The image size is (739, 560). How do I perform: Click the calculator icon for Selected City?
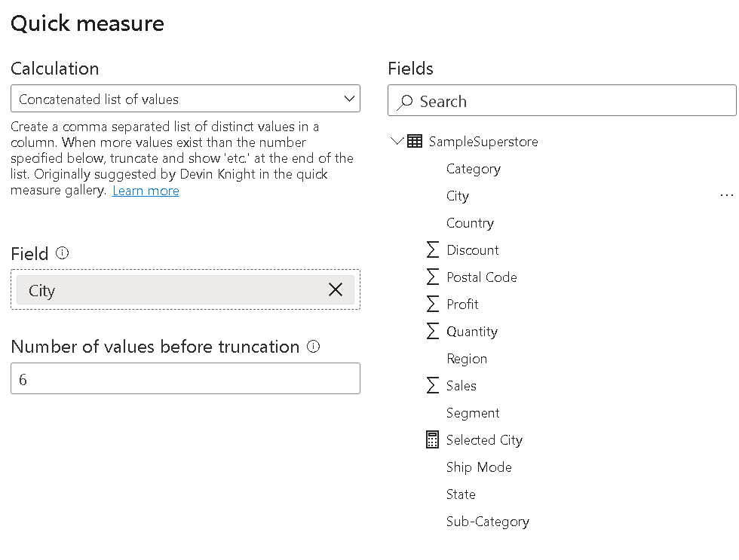(x=433, y=440)
